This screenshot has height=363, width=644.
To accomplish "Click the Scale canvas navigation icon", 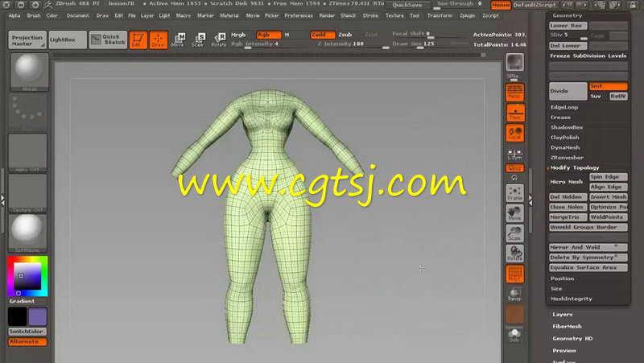I will [x=514, y=233].
